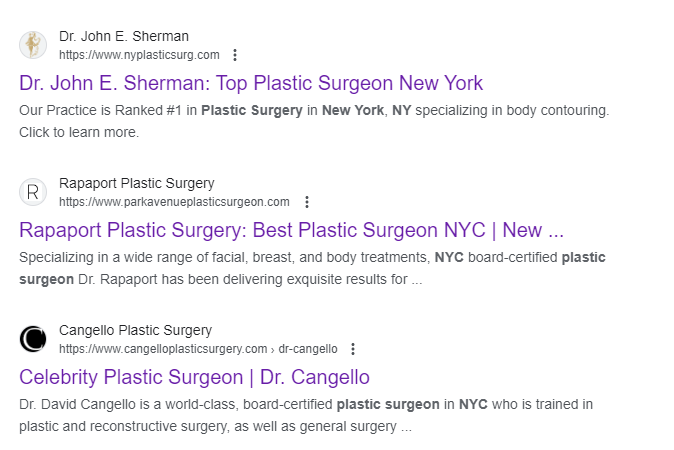Open 'Dr. John E. Sherman: Top Plastic Surgeon' result

point(251,83)
